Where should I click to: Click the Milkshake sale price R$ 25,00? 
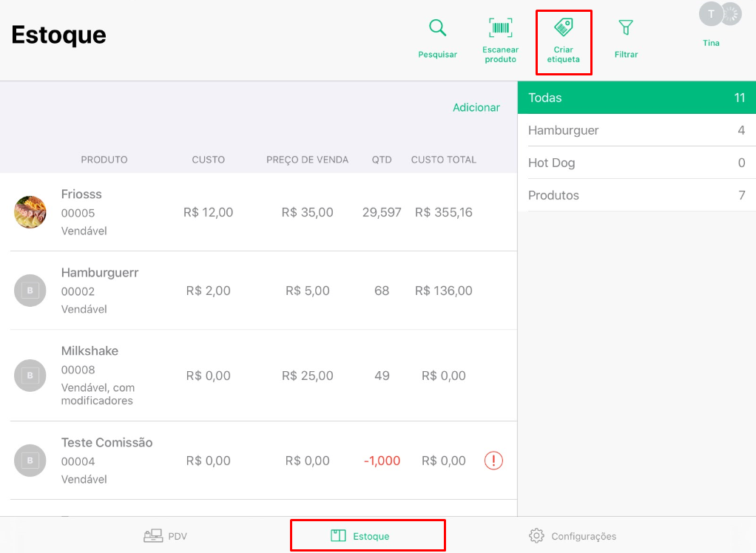pyautogui.click(x=307, y=376)
